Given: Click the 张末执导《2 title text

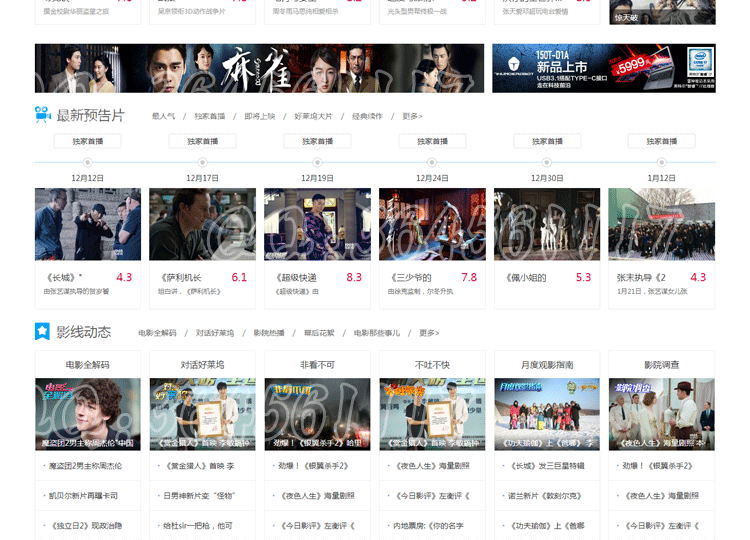Looking at the screenshot, I should point(641,277).
